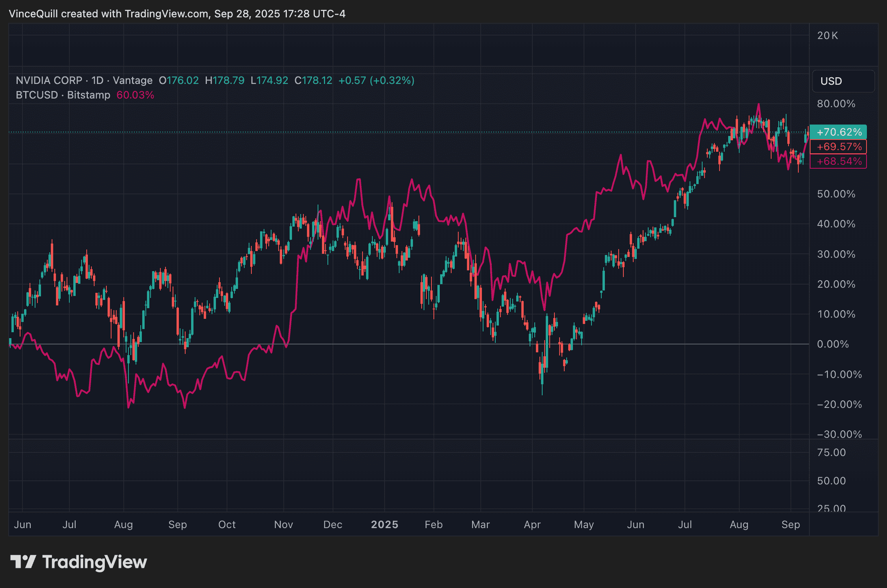887x588 pixels.
Task: Click the VinceQuill chart attribution text
Action: 177,14
